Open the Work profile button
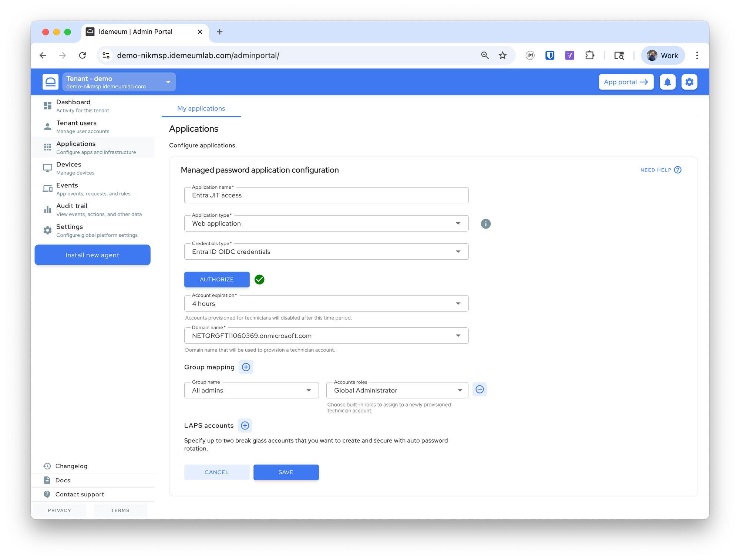 [x=663, y=55]
